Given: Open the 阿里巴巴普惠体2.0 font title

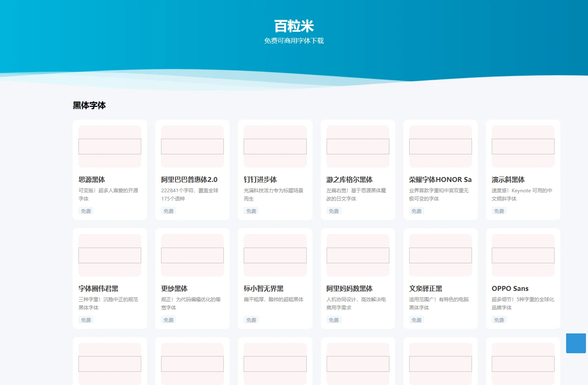Looking at the screenshot, I should click(x=189, y=180).
